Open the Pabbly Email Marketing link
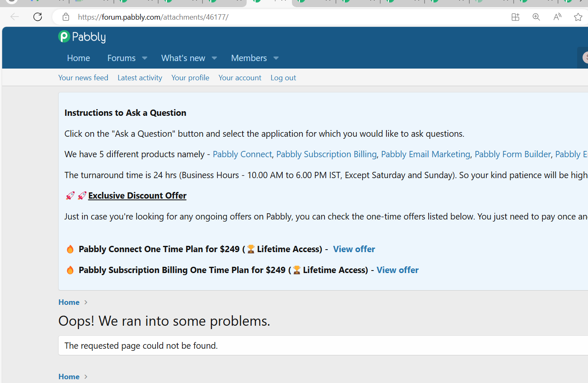 click(x=425, y=154)
